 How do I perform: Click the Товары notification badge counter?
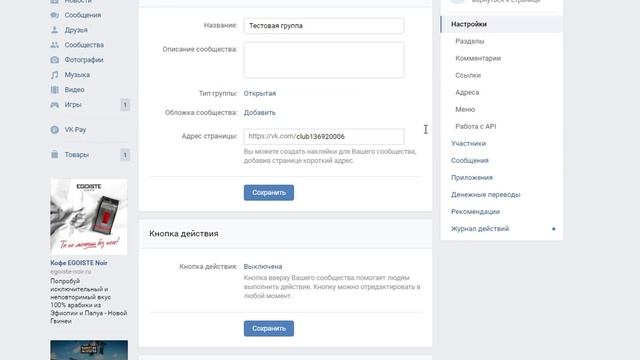coord(125,155)
